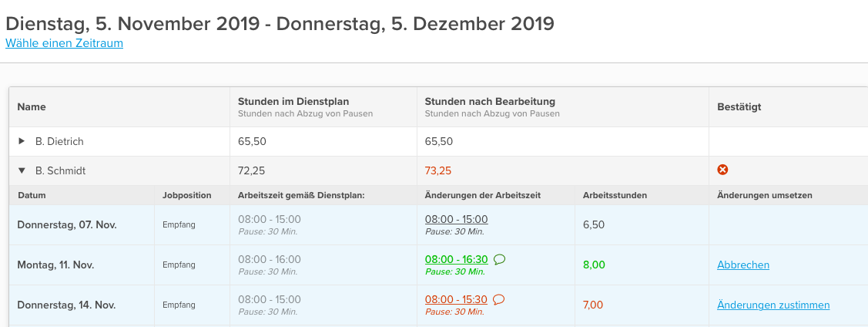This screenshot has width=868, height=327.
Task: Click the B. Dietrich employee name
Action: (59, 141)
